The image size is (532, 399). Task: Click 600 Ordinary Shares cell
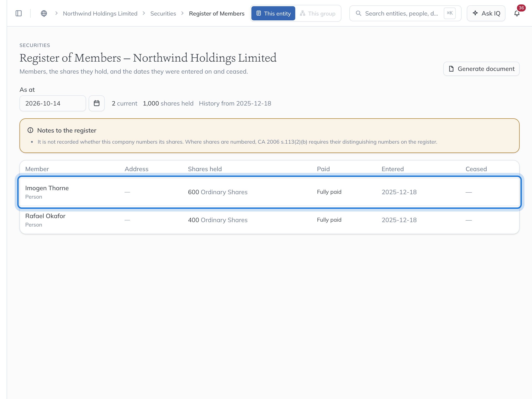218,192
